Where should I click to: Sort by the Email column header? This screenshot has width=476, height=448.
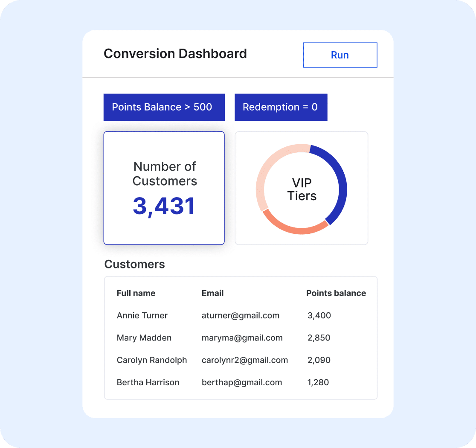212,293
